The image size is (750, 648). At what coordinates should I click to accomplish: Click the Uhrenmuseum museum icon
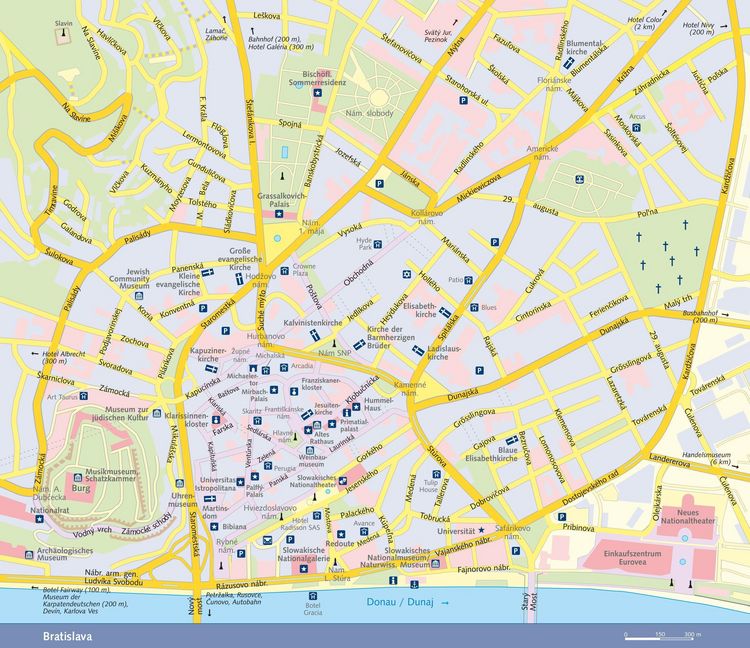click(x=179, y=483)
